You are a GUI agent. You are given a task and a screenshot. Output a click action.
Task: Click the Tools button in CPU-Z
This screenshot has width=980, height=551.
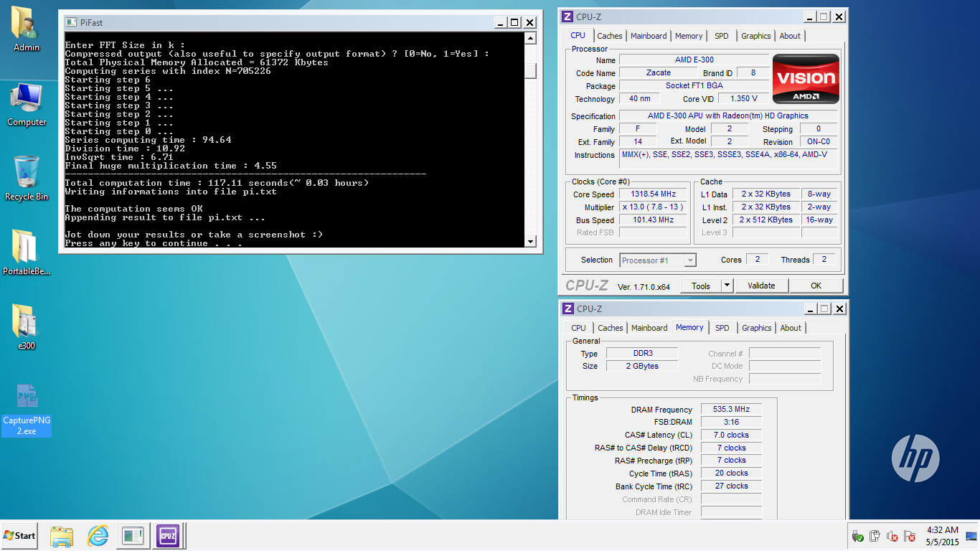coord(701,286)
